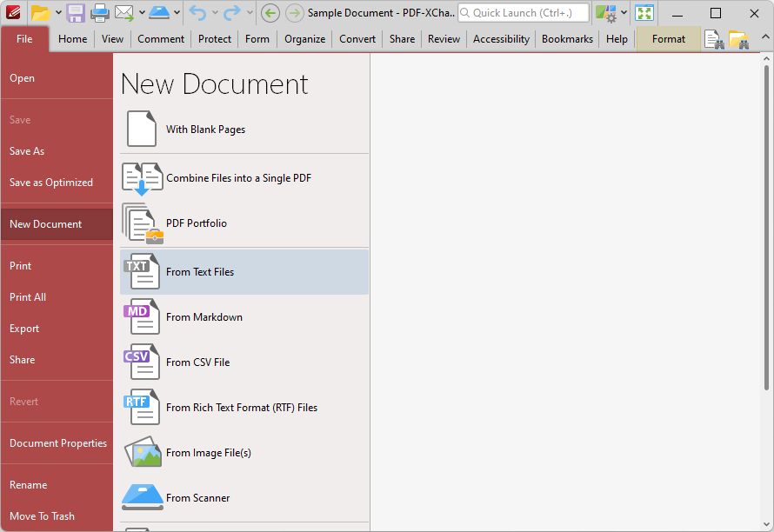Collapse the ribbon with the chevron
Viewport: 774px width, 532px height.
[x=765, y=37]
